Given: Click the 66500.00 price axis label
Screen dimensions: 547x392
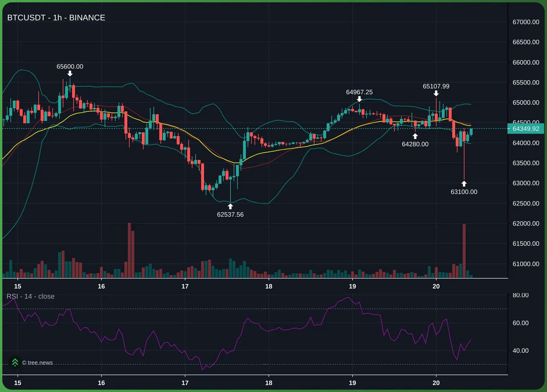Looking at the screenshot, I should point(526,42).
